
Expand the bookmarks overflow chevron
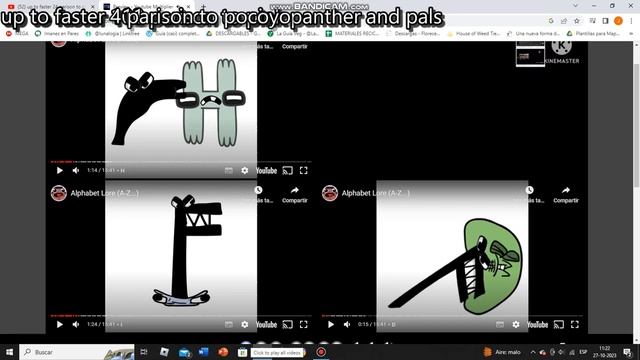tap(631, 33)
